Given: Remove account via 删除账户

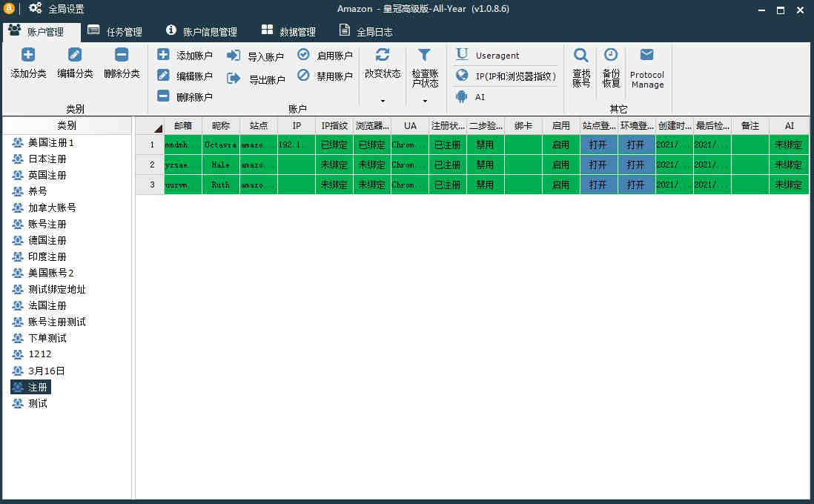Looking at the screenshot, I should (185, 96).
